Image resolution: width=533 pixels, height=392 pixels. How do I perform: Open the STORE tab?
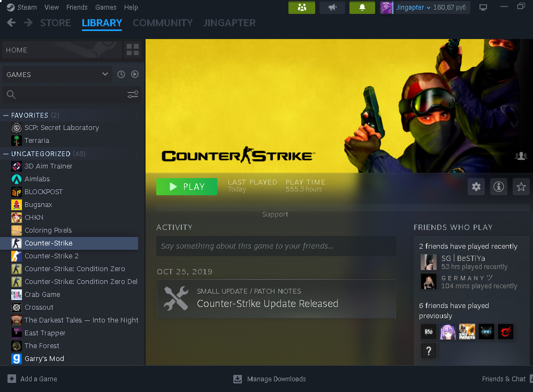pos(55,23)
